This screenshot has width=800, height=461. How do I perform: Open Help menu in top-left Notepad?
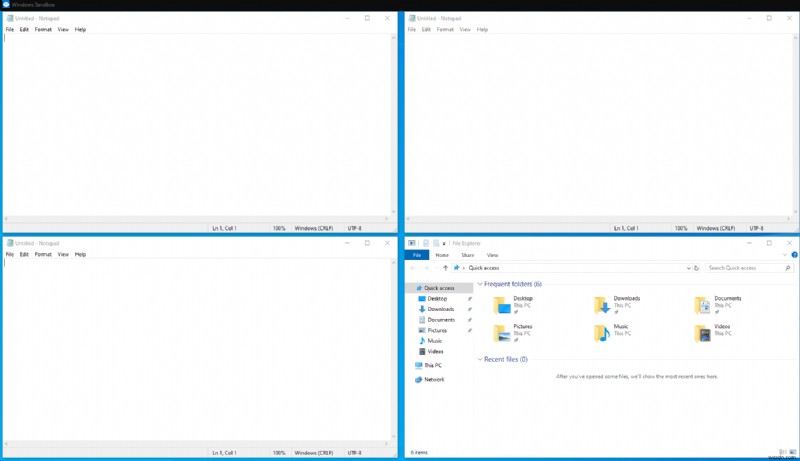[x=81, y=30]
